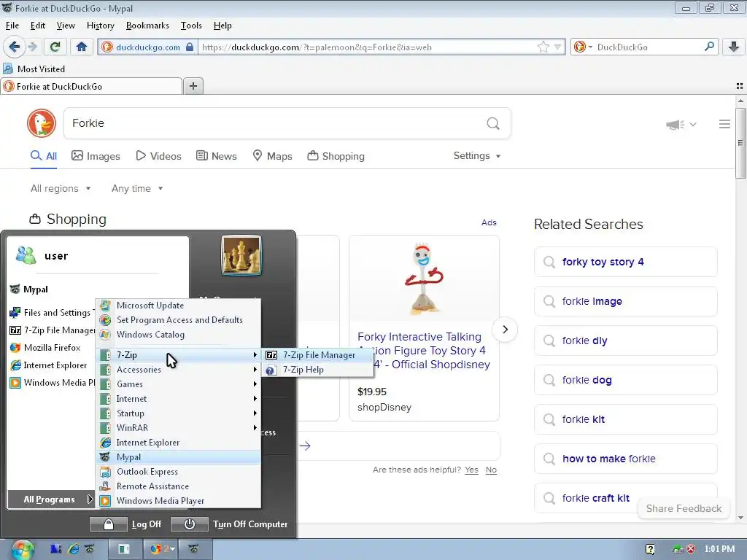Answer Yes to ads helpful question

(471, 470)
